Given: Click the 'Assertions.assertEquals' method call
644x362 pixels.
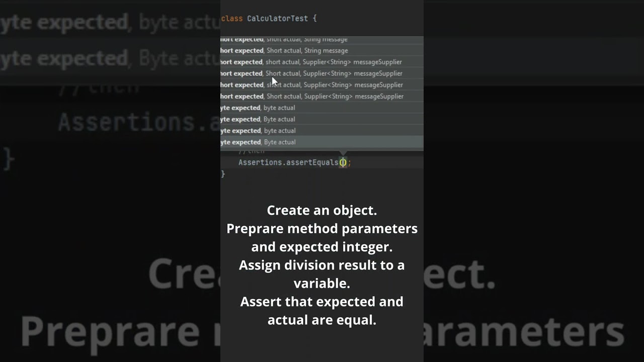Looking at the screenshot, I should [288, 162].
